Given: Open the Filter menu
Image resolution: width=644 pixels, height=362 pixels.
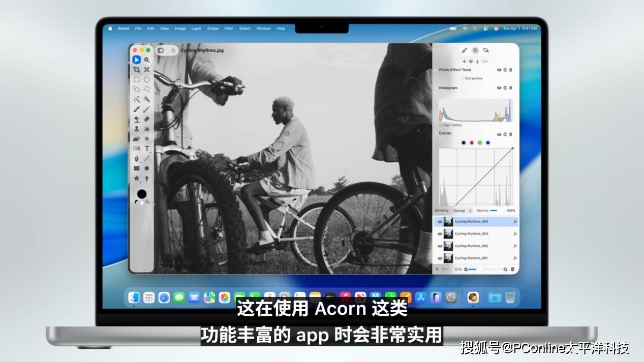Looking at the screenshot, I should (229, 28).
